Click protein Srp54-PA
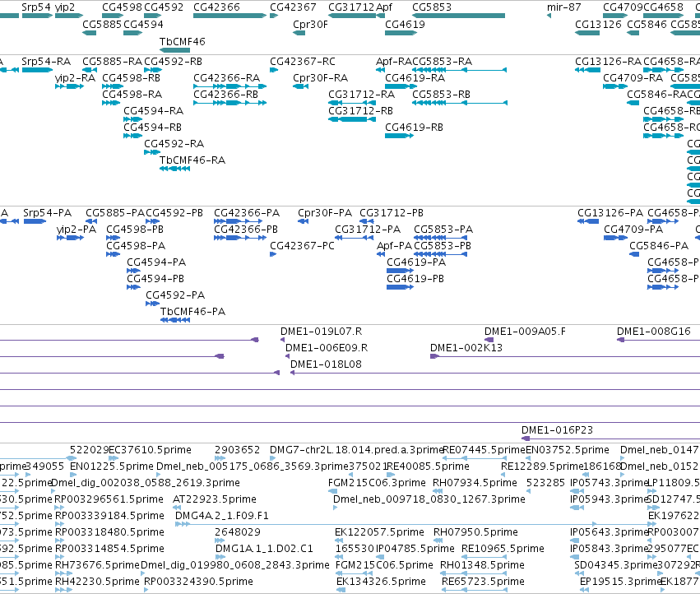The width and height of the screenshot is (700, 594). pyautogui.click(x=35, y=221)
